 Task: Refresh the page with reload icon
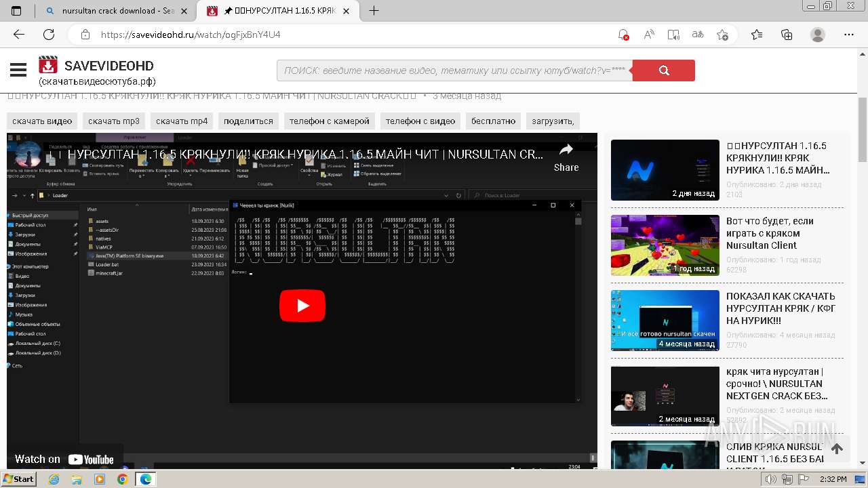(x=49, y=35)
